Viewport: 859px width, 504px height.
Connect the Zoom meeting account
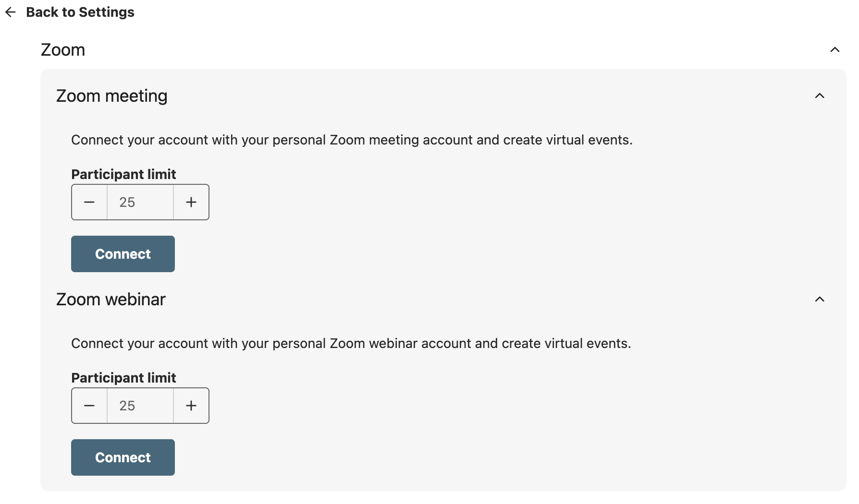coord(123,254)
